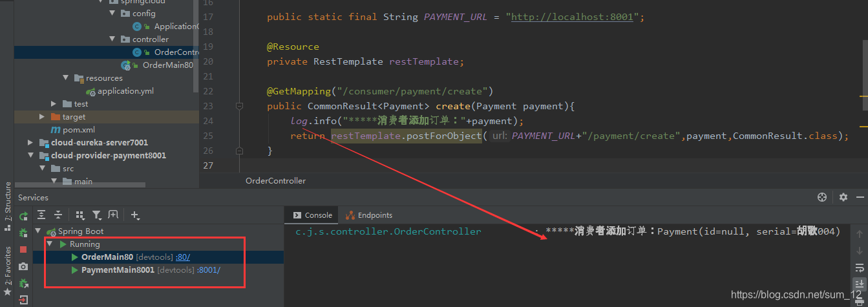The width and height of the screenshot is (868, 307).
Task: Click the up arrow in the console gutter
Action: coord(859,234)
